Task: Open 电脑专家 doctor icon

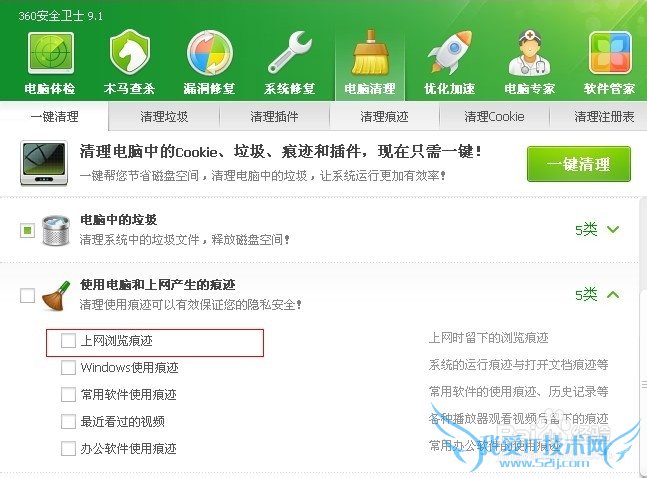Action: click(529, 53)
